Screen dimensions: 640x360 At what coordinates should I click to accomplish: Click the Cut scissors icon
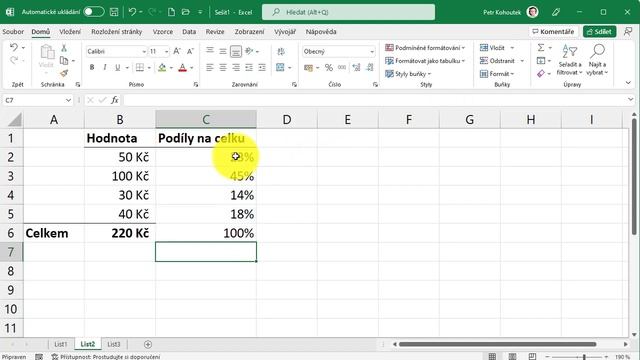pos(64,48)
